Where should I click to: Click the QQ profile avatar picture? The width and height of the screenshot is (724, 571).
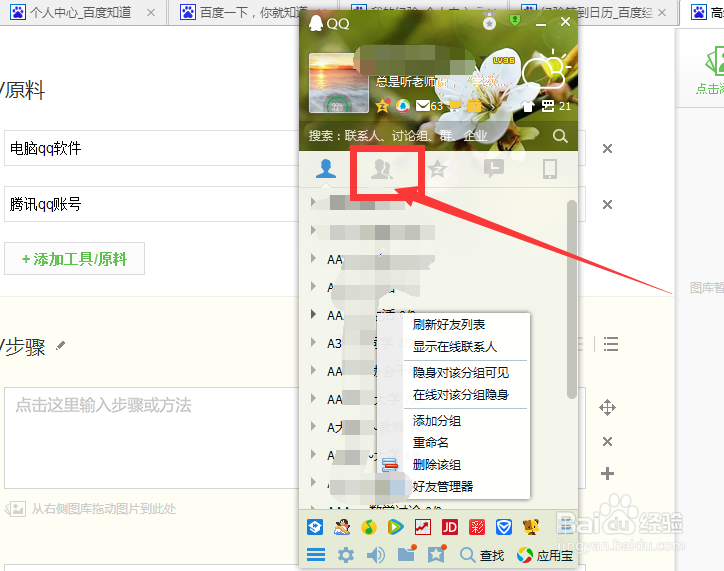point(338,83)
